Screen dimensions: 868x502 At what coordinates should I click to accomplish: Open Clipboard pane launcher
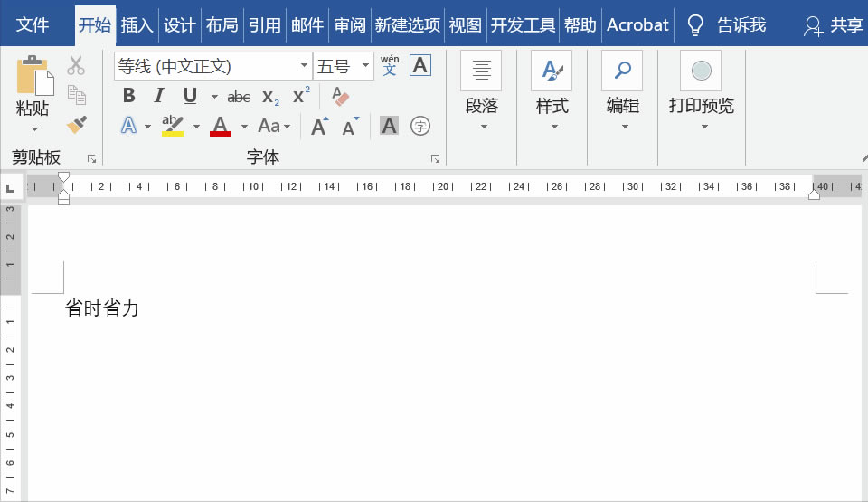pos(91,159)
